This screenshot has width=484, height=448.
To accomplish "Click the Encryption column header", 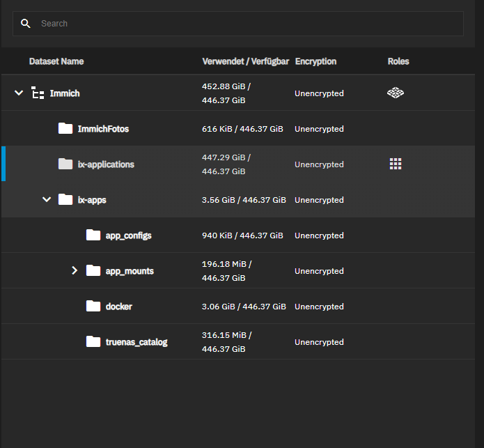I will point(315,61).
